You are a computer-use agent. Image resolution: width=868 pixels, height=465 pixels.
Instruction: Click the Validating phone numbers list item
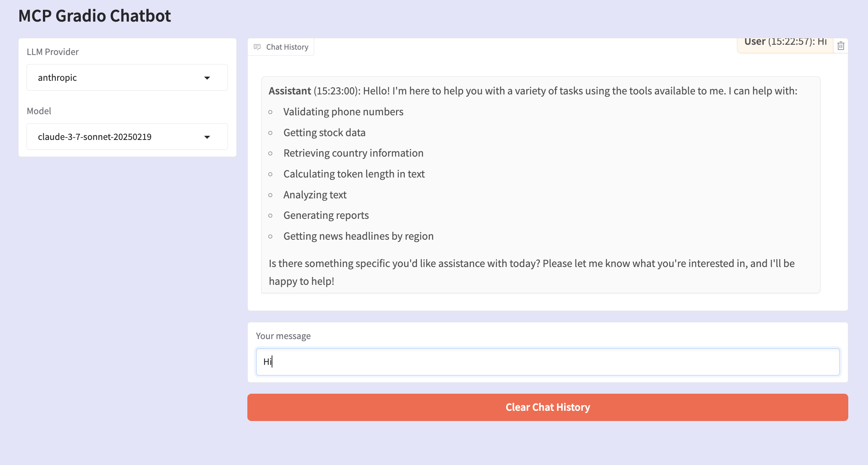(x=343, y=112)
